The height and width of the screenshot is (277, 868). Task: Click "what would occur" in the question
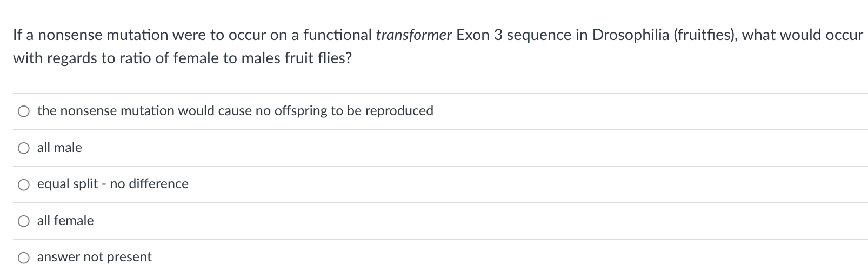click(x=802, y=35)
